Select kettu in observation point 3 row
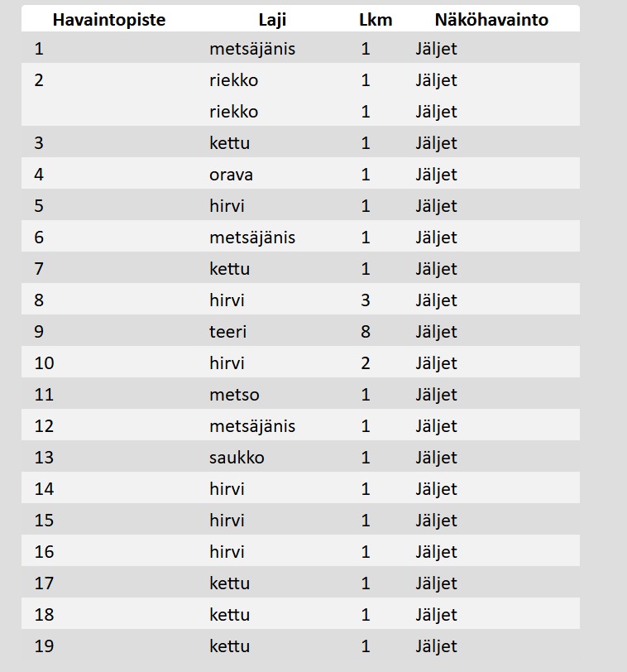 coord(229,143)
